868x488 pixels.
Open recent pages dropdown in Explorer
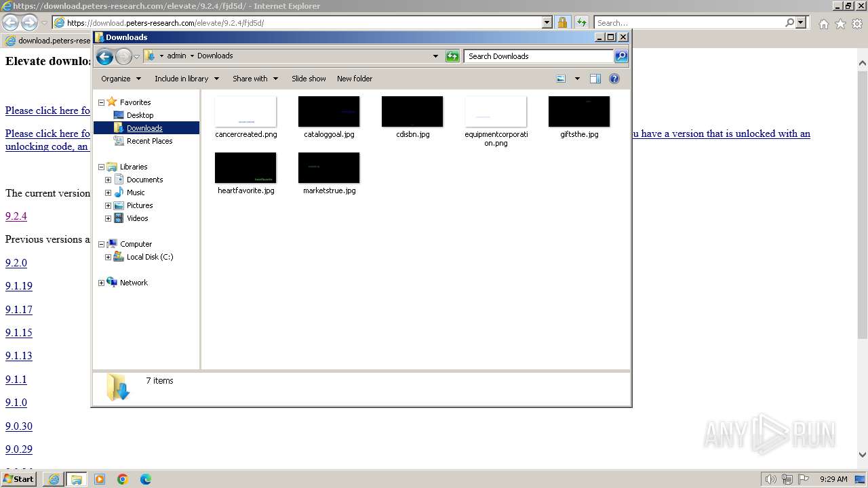pyautogui.click(x=136, y=56)
